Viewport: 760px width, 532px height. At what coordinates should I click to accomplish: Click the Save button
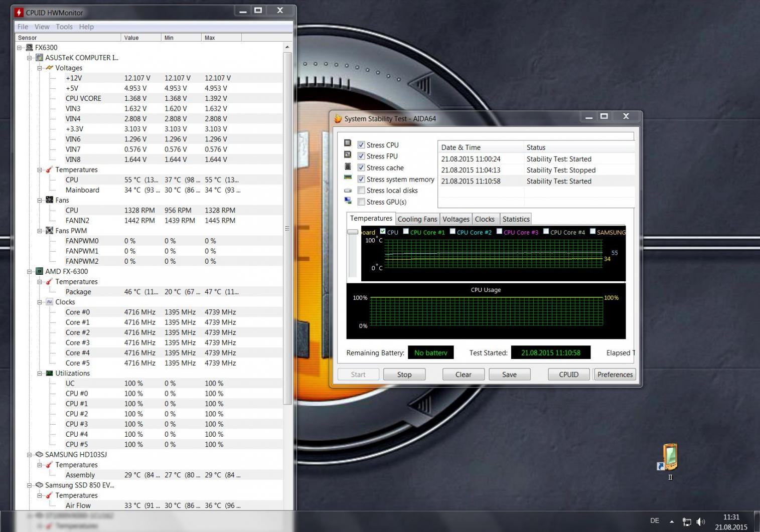(x=509, y=375)
